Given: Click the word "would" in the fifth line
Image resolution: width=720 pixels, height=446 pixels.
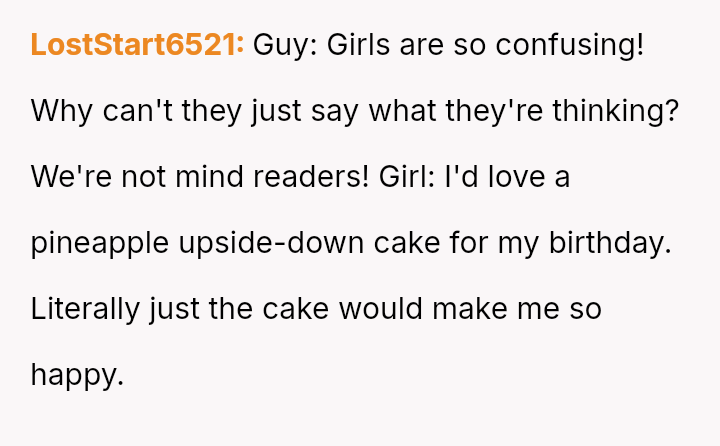Looking at the screenshot, I should (381, 309).
